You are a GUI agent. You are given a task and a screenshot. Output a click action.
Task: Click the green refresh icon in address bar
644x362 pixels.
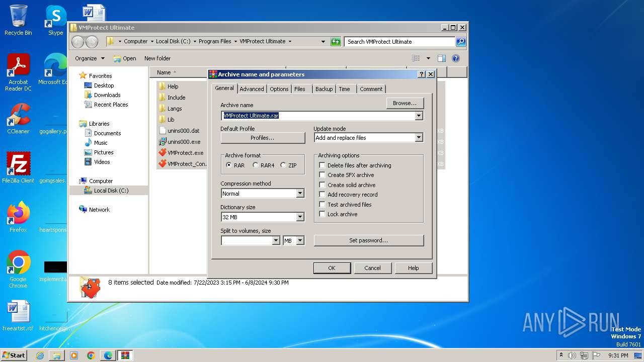pos(336,42)
